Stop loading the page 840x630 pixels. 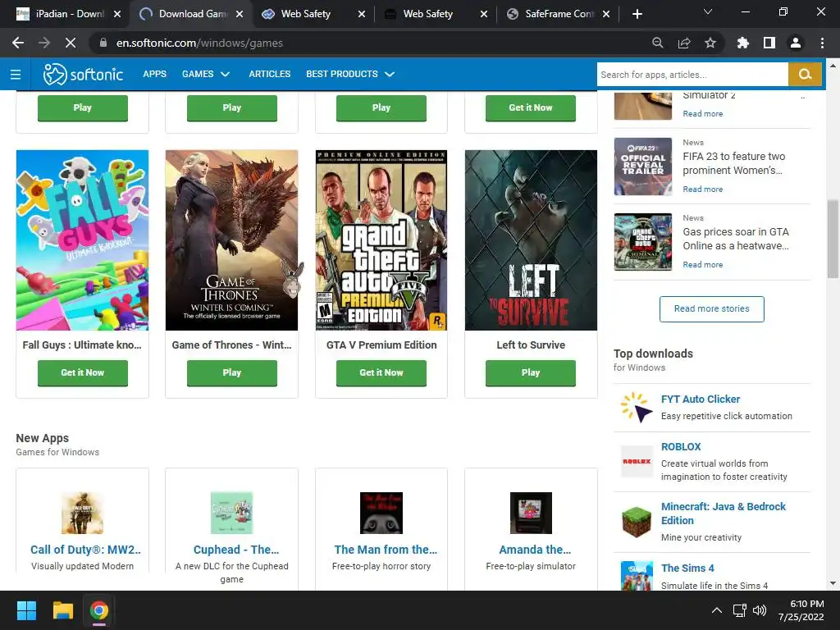point(71,43)
